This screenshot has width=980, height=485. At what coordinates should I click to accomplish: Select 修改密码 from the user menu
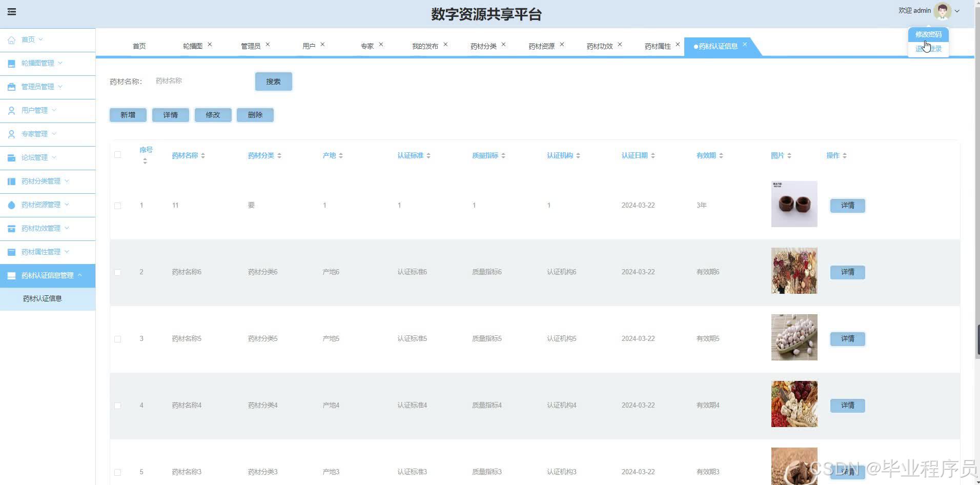tap(928, 34)
